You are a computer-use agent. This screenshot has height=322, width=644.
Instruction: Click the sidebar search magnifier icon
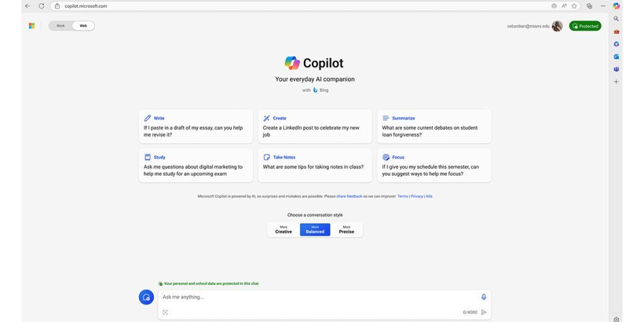tap(616, 19)
